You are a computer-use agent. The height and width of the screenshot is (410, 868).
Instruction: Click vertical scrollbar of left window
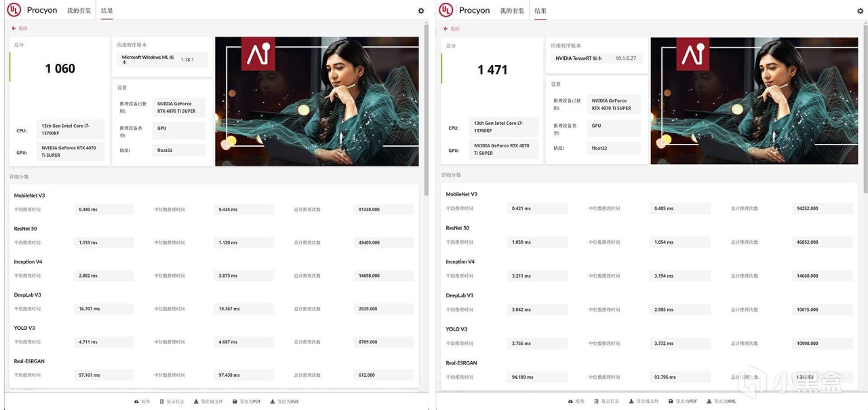click(x=426, y=109)
